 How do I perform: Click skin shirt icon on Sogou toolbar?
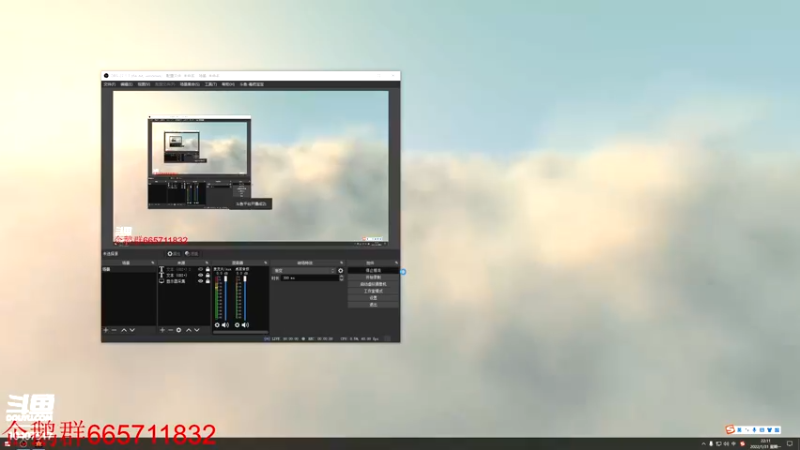(769, 430)
